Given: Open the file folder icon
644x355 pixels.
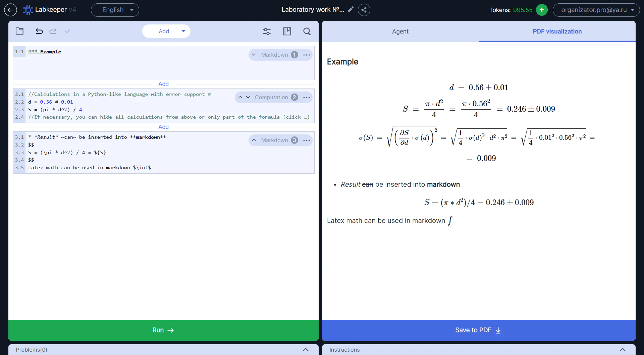Looking at the screenshot, I should pyautogui.click(x=19, y=31).
